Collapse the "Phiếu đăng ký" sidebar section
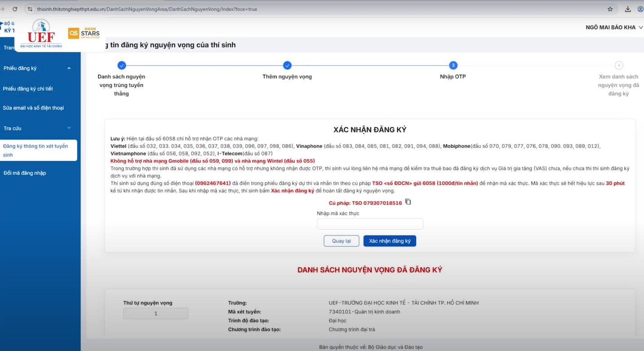This screenshot has height=351, width=644. [69, 68]
